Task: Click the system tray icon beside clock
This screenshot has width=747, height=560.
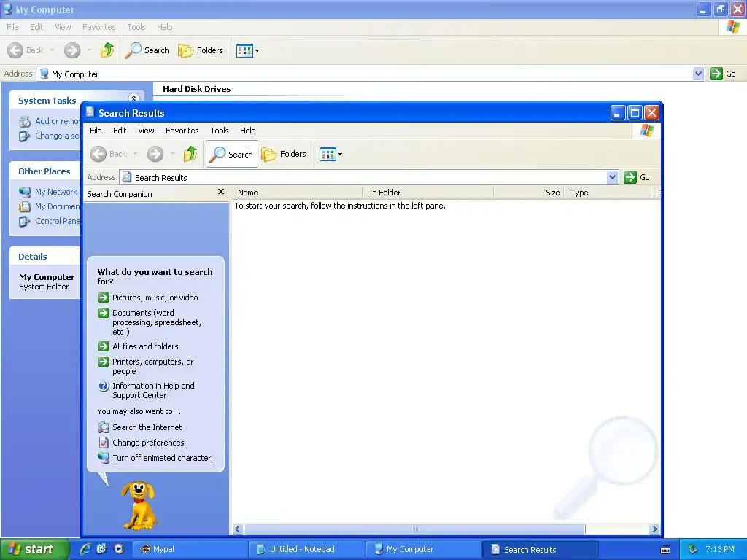Action: click(693, 549)
